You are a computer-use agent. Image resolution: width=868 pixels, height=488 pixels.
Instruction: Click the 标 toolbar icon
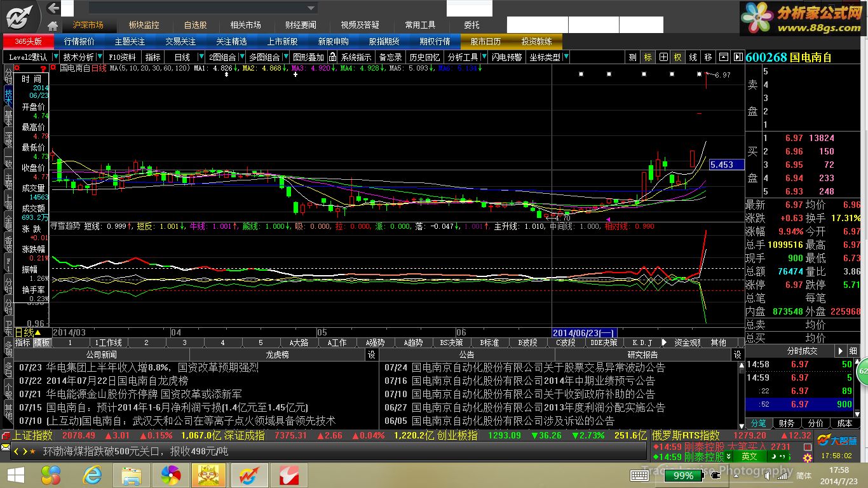(648, 57)
